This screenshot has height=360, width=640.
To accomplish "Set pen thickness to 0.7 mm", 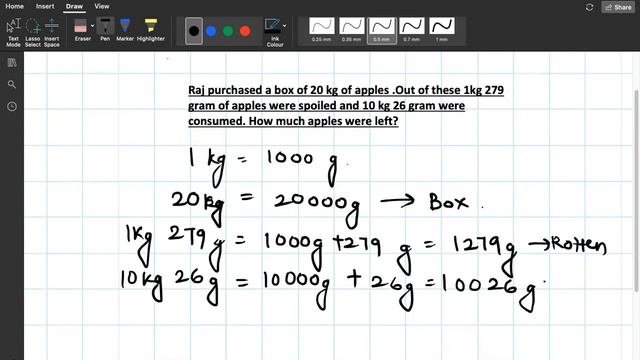I will pyautogui.click(x=411, y=30).
